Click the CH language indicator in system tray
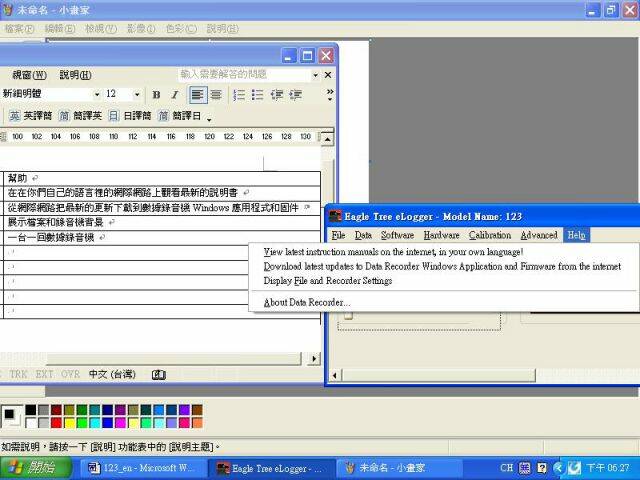Viewport: 640px width, 480px height. pyautogui.click(x=507, y=468)
